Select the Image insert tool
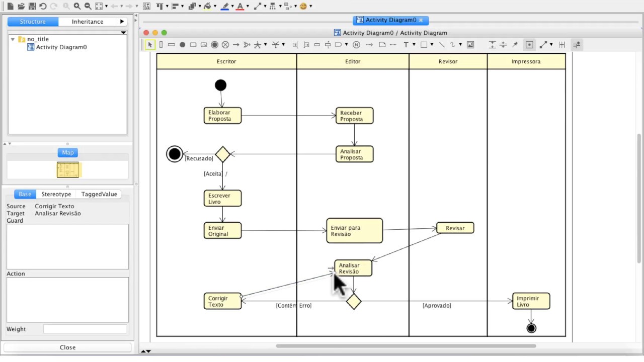 click(x=470, y=45)
